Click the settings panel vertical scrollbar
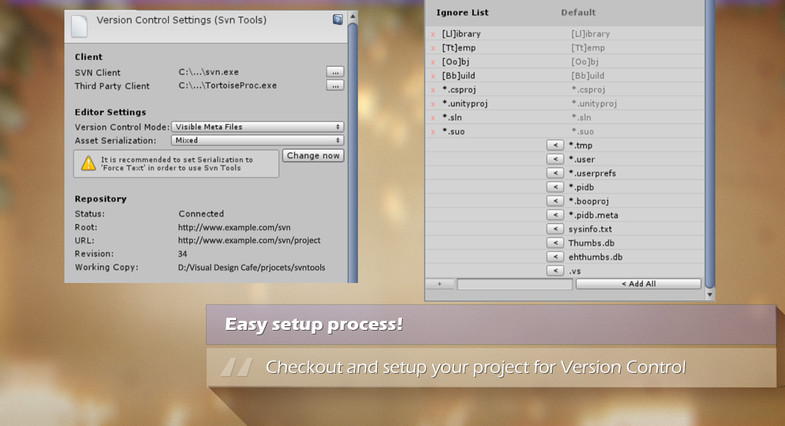This screenshot has height=426, width=785. tap(352, 153)
